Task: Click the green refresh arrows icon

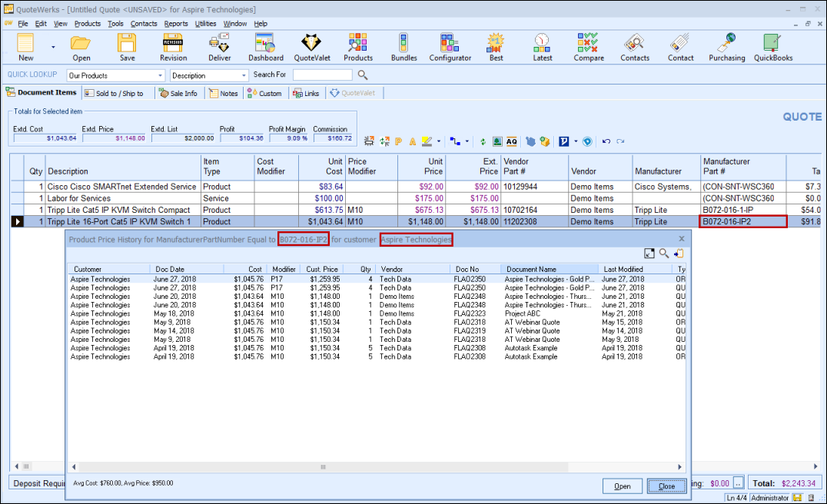Action: 483,141
